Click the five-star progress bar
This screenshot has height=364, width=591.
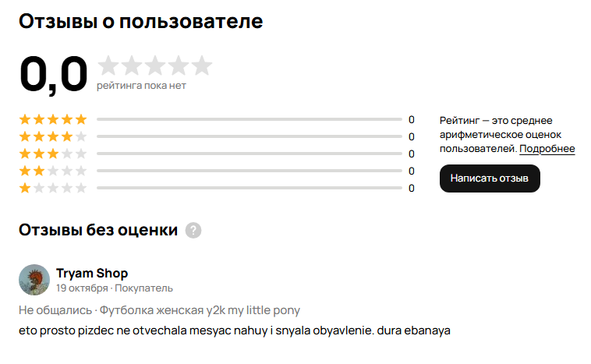click(x=249, y=120)
